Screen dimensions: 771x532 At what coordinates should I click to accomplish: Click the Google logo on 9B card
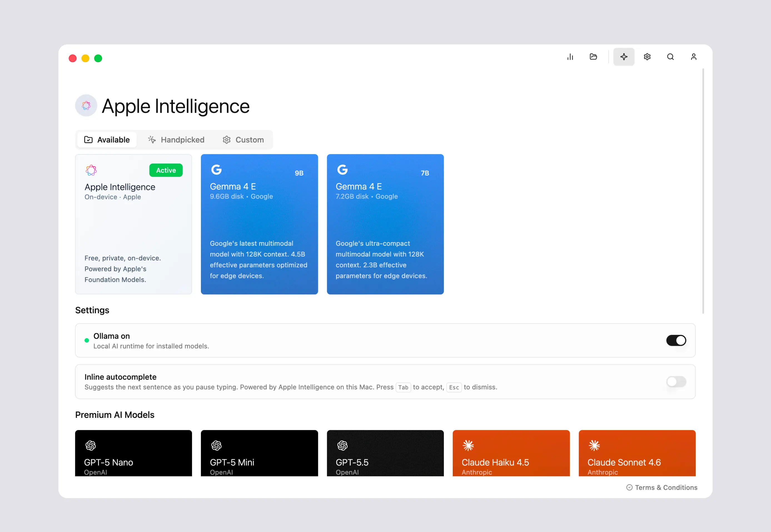(216, 170)
